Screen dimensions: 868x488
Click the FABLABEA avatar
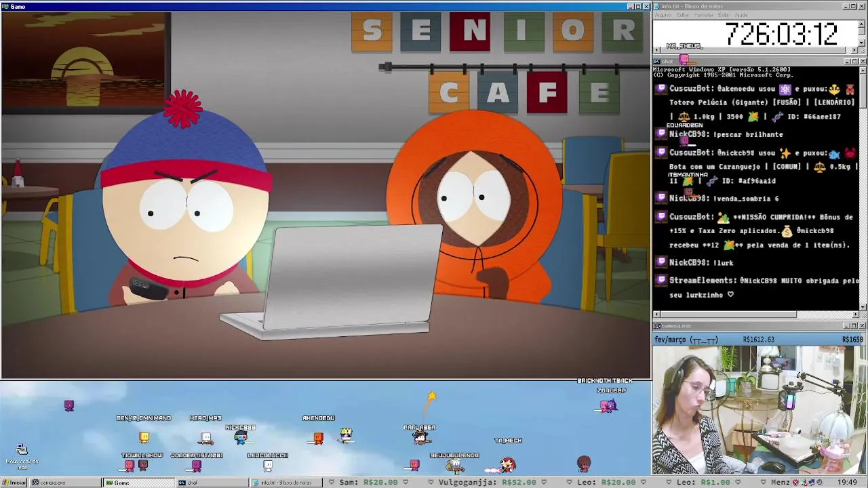click(421, 438)
